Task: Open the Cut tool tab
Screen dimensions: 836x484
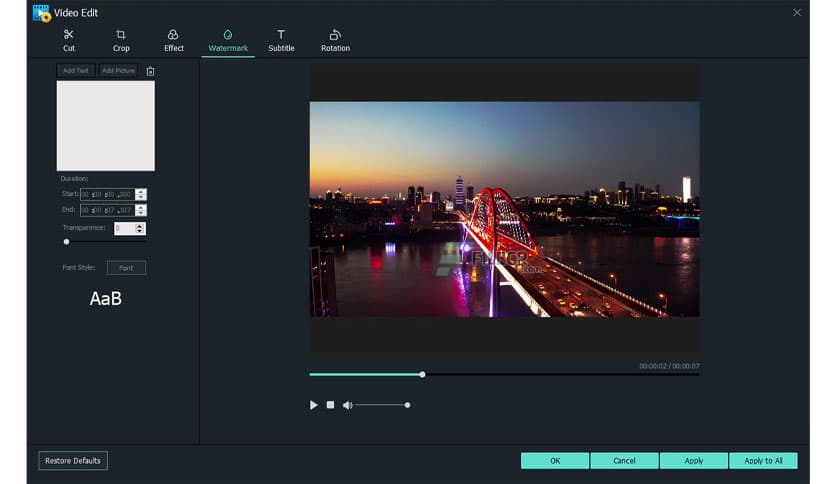Action: (69, 40)
